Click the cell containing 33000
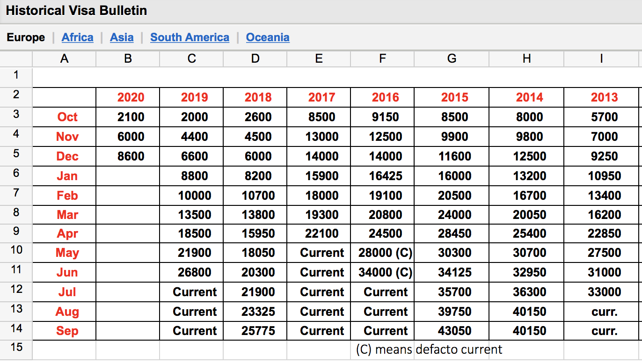This screenshot has height=364, width=642. 601,292
